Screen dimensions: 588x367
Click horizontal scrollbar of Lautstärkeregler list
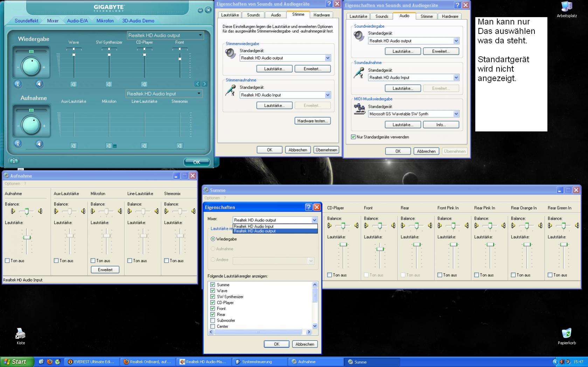(x=258, y=332)
